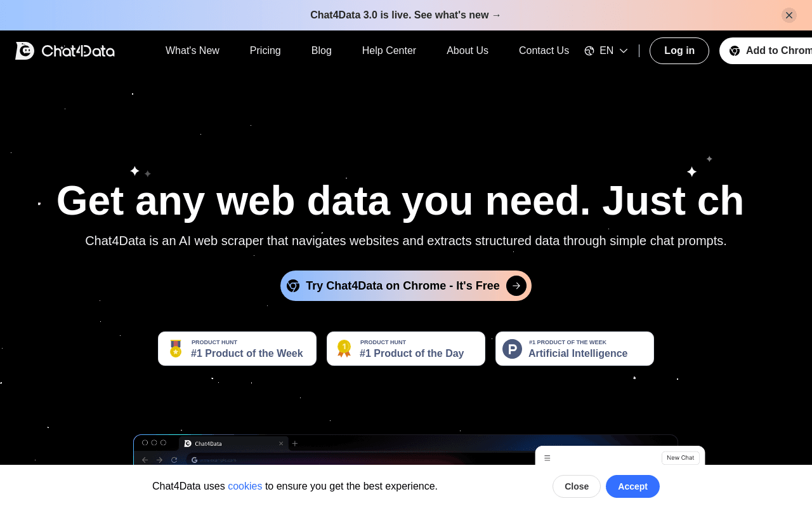Viewport: 812px width, 508px height.
Task: Open the hamburger menu in the demo chat panel
Action: tap(547, 458)
